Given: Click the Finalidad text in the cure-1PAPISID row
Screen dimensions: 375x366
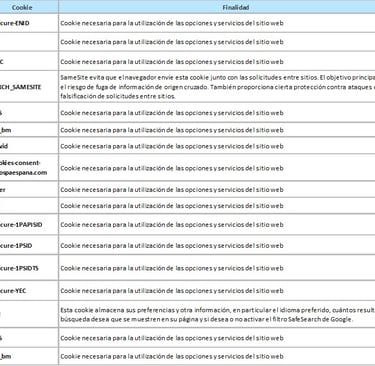Looking at the screenshot, I should click(172, 225).
